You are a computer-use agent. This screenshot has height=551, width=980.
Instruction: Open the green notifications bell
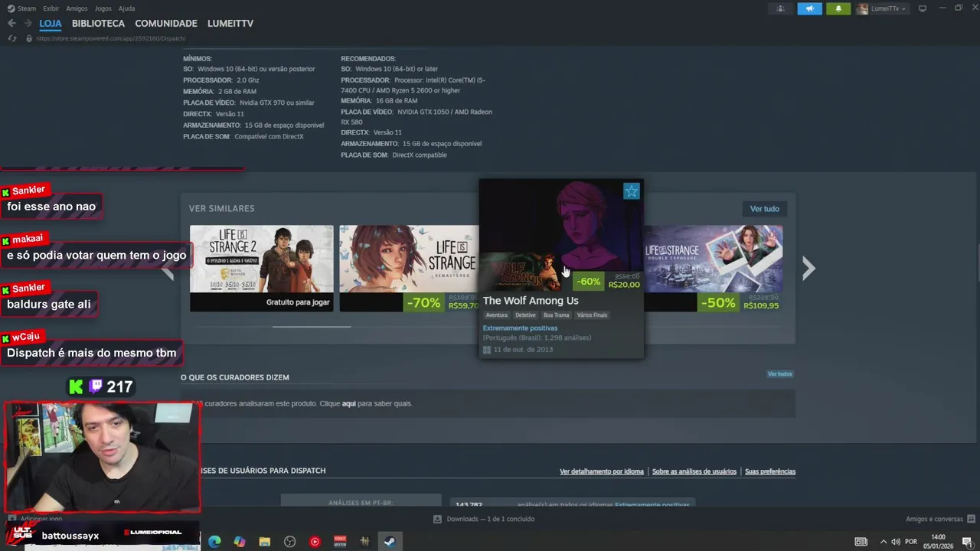(x=838, y=8)
